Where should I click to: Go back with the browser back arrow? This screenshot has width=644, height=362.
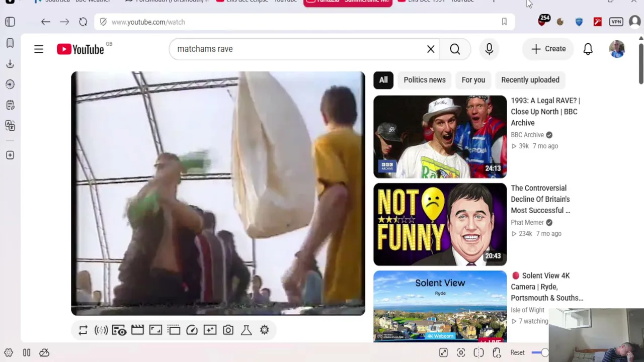[46, 22]
